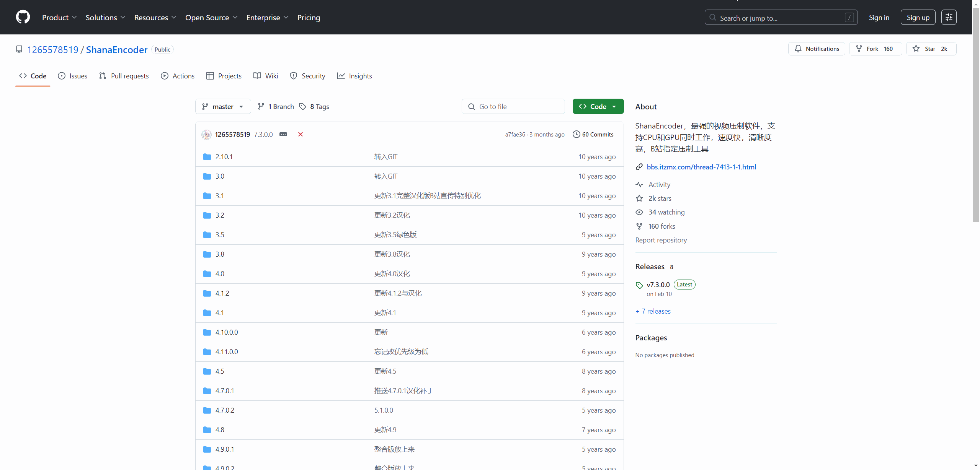The image size is (980, 470).
Task: Fork the repository
Action: pyautogui.click(x=875, y=49)
